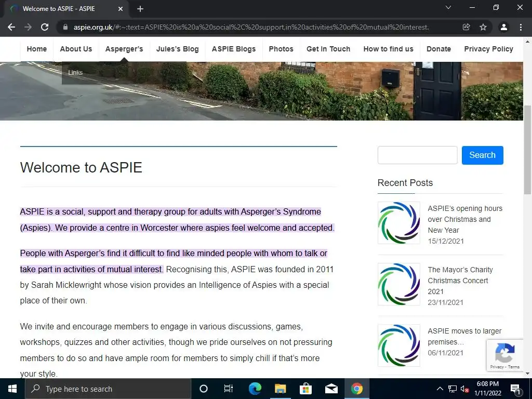Click the Recent Posts heading
The image size is (532, 399).
(405, 183)
